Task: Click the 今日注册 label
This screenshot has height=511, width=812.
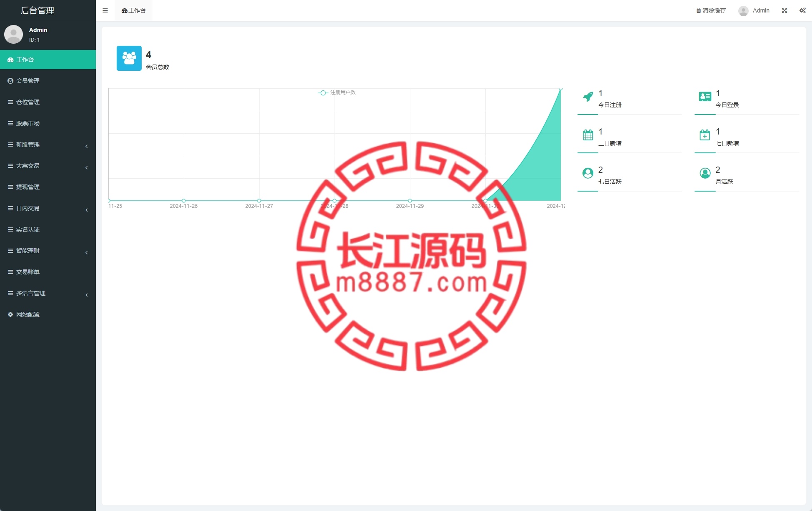Action: pos(610,105)
